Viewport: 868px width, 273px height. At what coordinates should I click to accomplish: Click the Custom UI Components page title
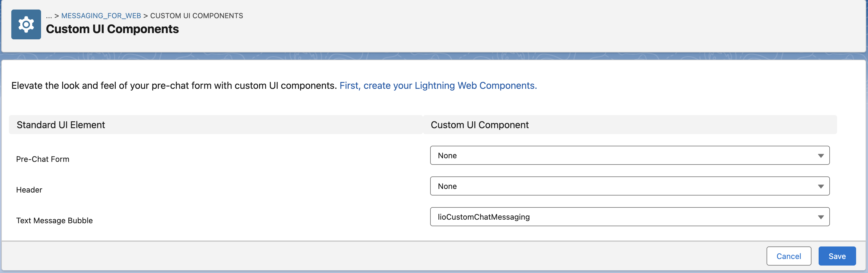(112, 29)
